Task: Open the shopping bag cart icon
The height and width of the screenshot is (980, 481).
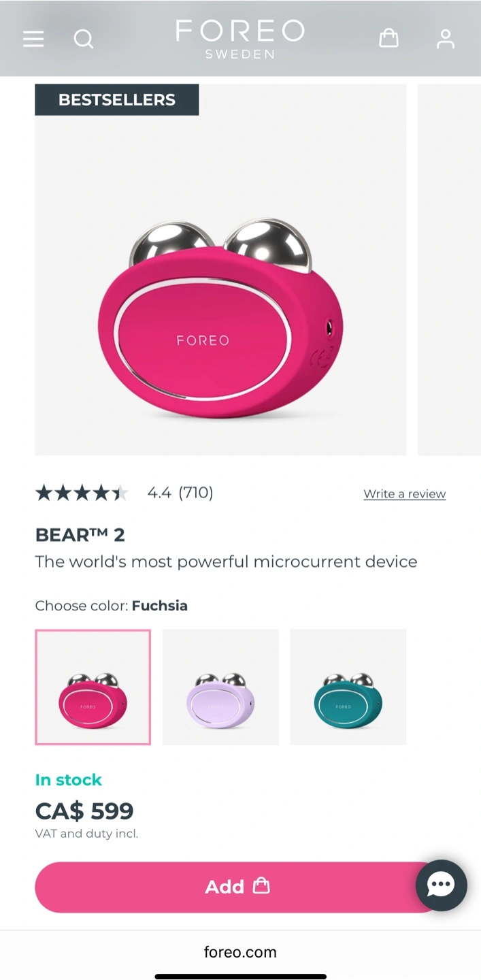Action: (x=388, y=37)
